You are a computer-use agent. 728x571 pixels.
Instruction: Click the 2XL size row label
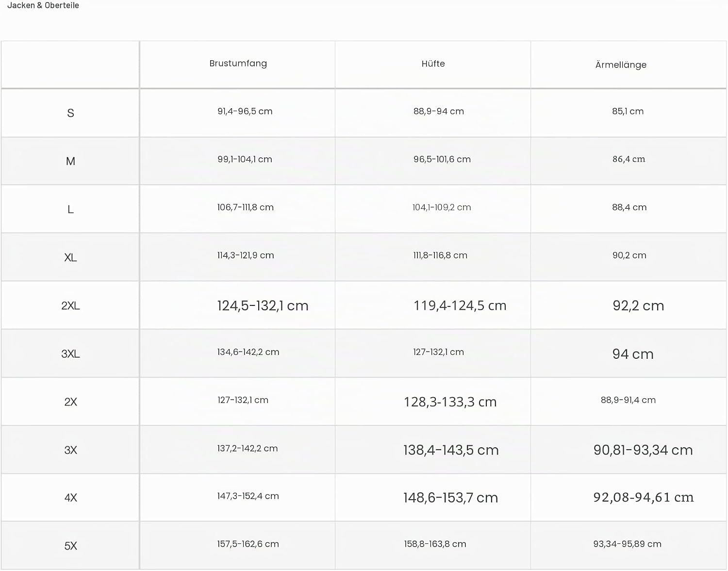point(70,305)
